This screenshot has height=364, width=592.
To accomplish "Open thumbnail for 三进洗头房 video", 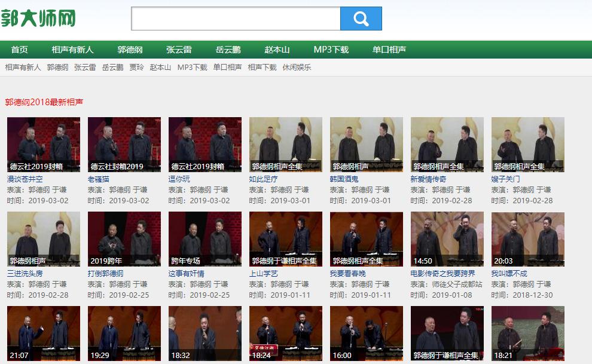I will 44,239.
